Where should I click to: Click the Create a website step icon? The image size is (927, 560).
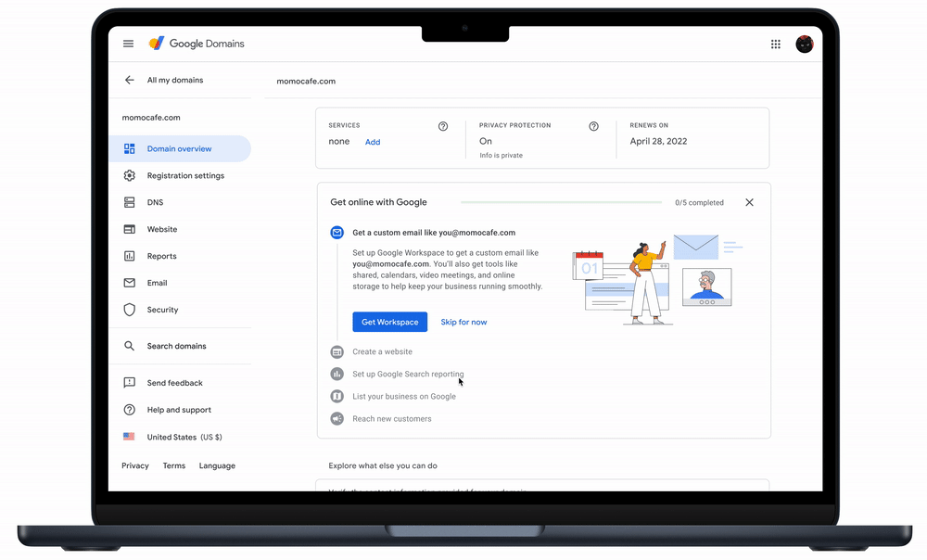click(x=337, y=351)
